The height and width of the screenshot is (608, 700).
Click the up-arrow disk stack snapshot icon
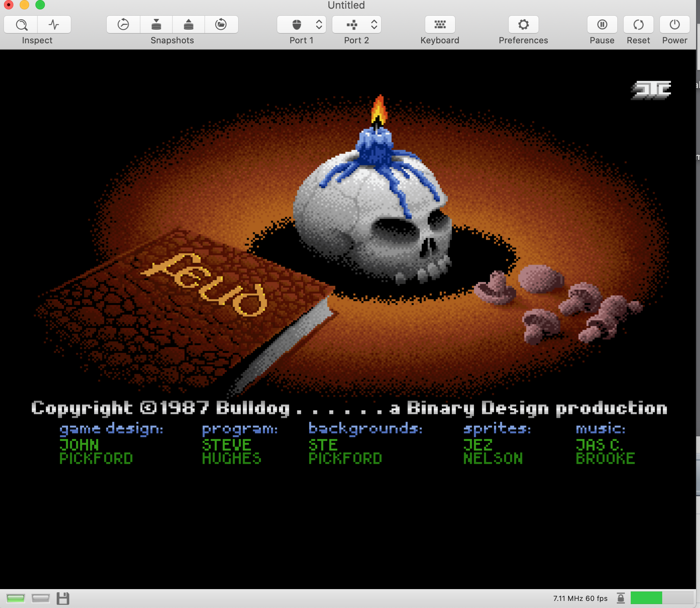[x=189, y=25]
